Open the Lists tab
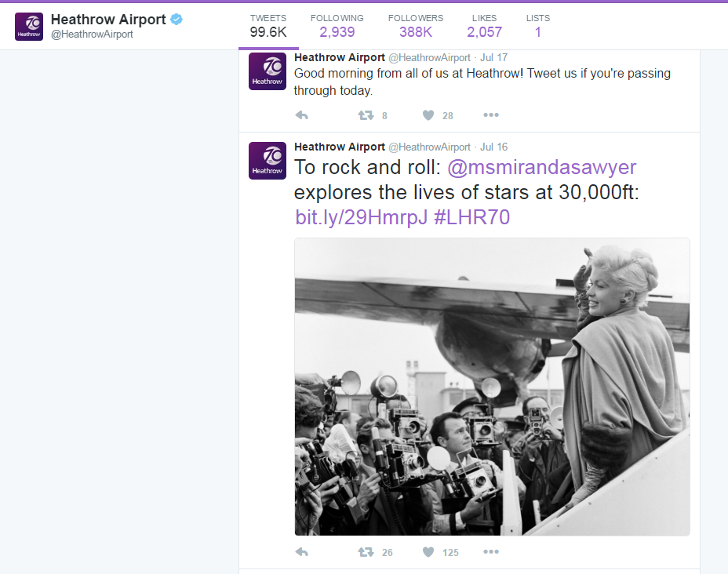 pyautogui.click(x=537, y=26)
